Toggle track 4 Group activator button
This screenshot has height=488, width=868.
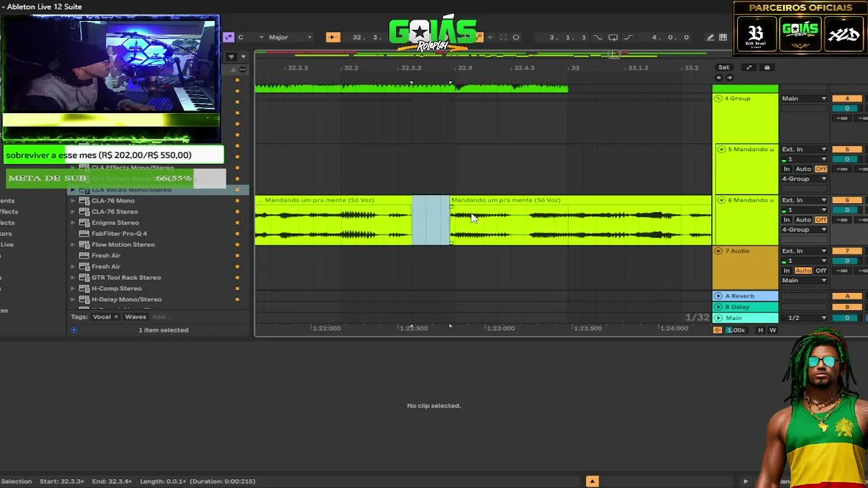(846, 99)
